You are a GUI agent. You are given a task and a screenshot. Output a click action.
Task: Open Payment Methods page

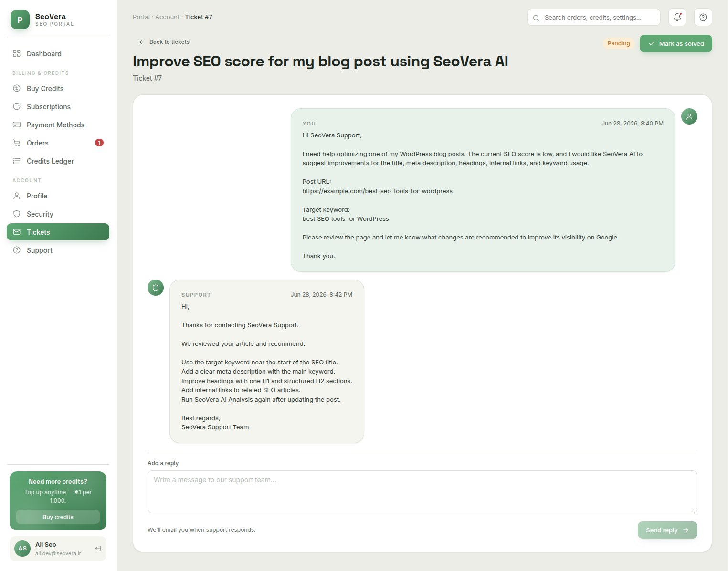58,125
